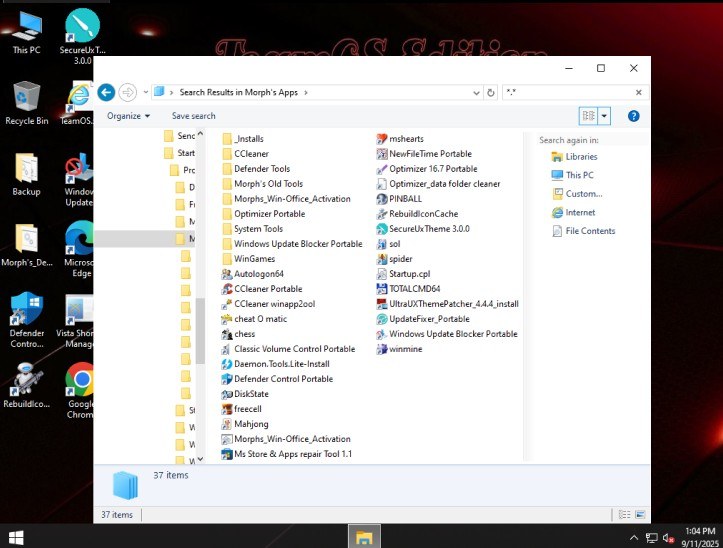Search again in Libraries

pyautogui.click(x=575, y=157)
